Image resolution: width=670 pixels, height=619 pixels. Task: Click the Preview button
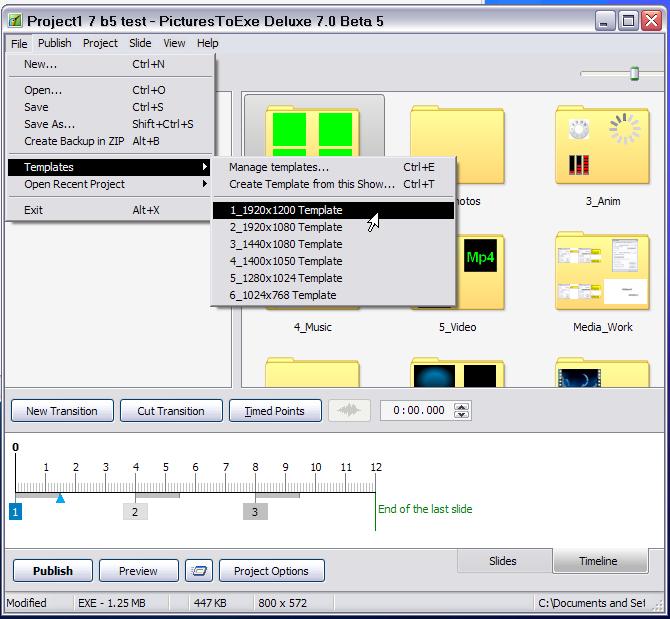(x=138, y=571)
